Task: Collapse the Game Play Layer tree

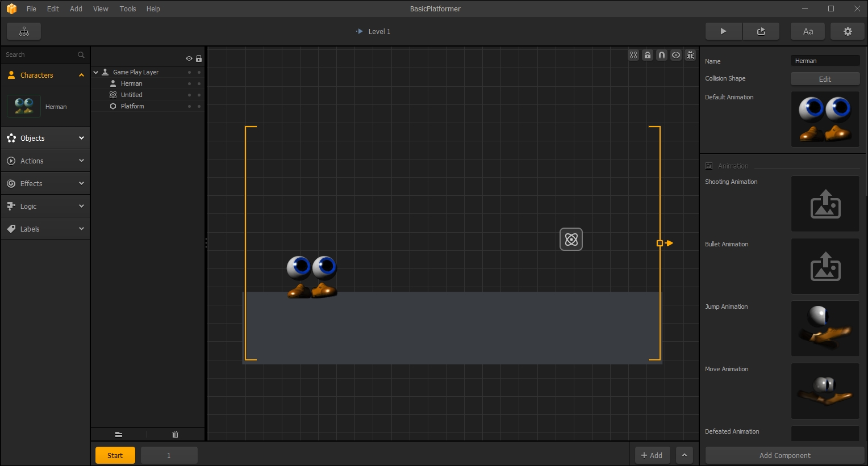Action: 96,72
